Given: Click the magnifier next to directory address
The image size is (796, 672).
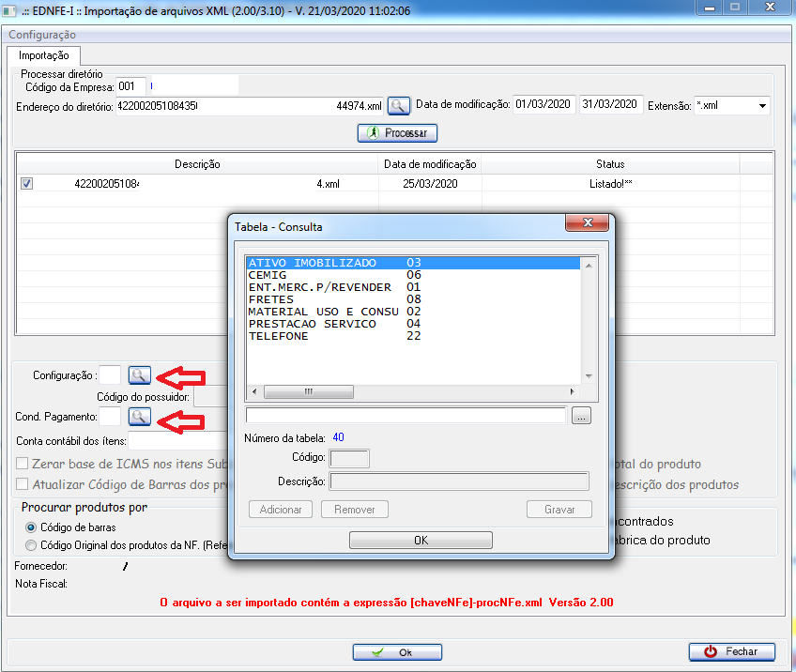Looking at the screenshot, I should [x=400, y=106].
